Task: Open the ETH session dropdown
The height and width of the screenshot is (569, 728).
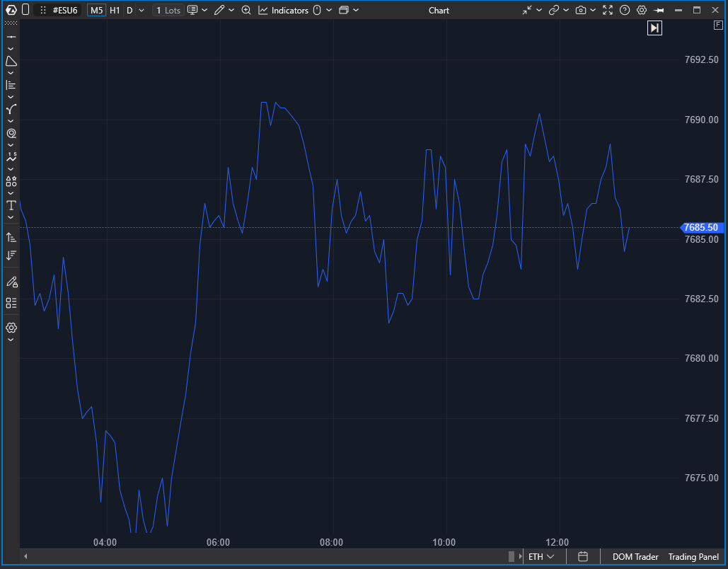Action: coord(541,556)
